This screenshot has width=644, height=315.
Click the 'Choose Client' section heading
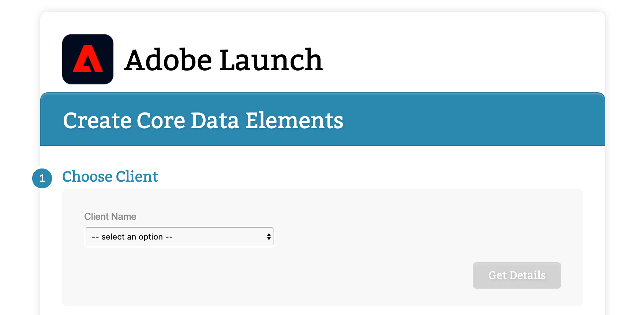(x=110, y=177)
